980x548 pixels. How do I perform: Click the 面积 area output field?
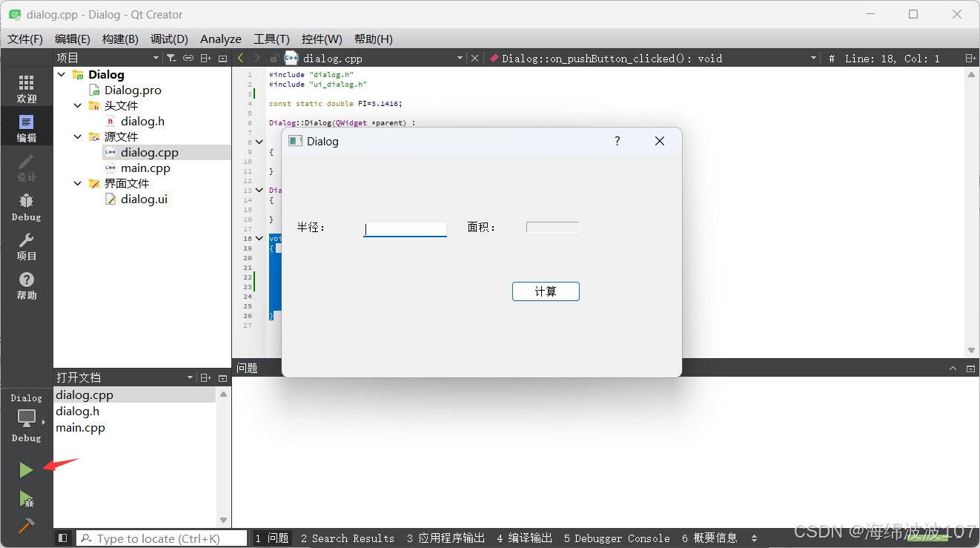(x=552, y=227)
